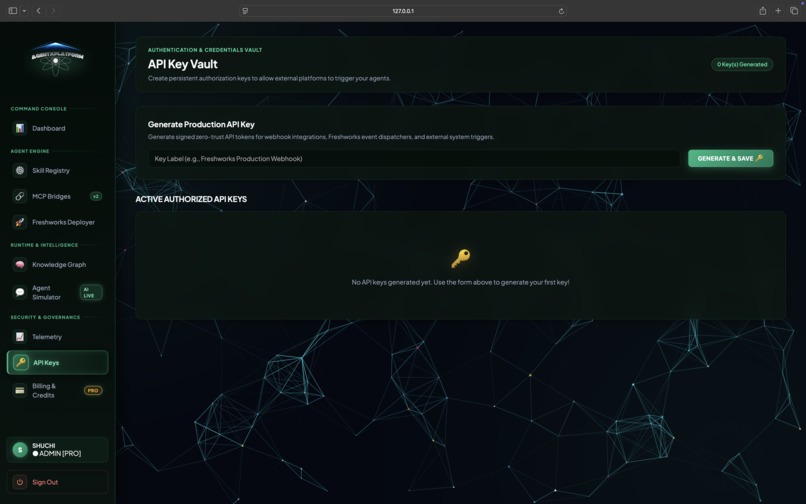Screen dimensions: 806x504
Task: Reload the page with refresh icon
Action: [x=561, y=11]
